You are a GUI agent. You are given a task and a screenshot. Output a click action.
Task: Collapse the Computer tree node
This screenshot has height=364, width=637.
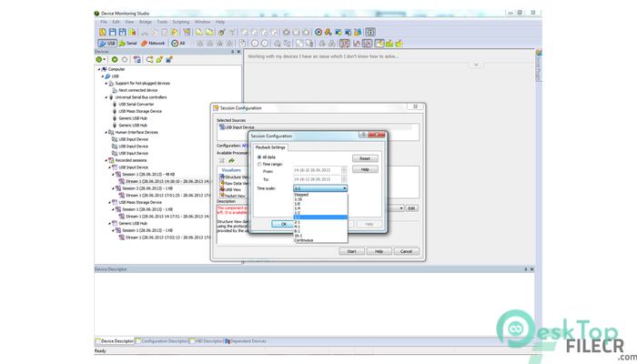click(99, 69)
